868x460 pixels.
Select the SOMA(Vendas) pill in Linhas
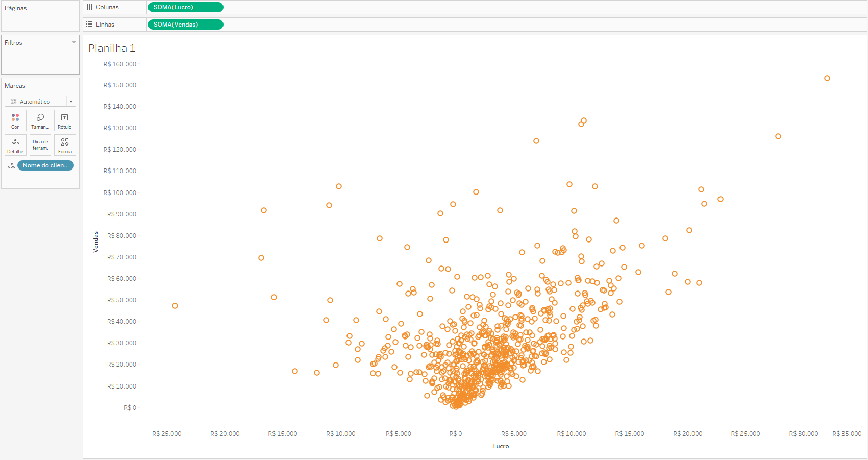(185, 25)
